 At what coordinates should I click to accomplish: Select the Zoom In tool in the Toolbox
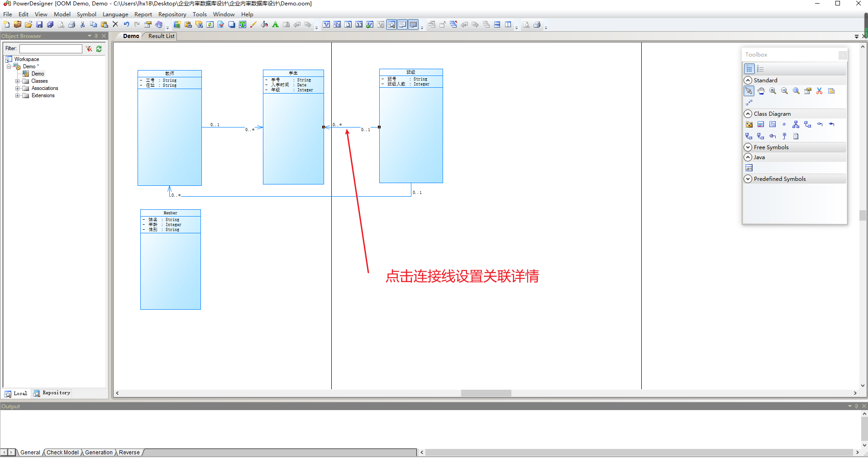[773, 91]
